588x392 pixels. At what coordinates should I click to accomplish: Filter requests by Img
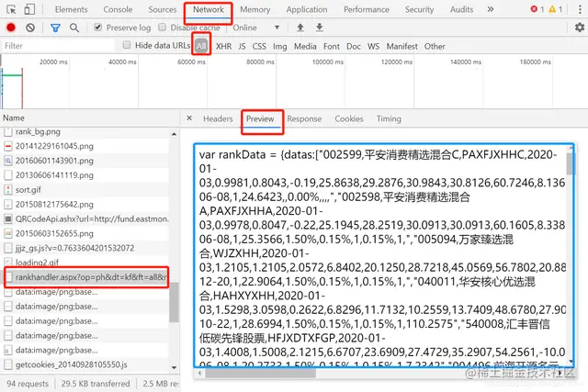pos(279,46)
